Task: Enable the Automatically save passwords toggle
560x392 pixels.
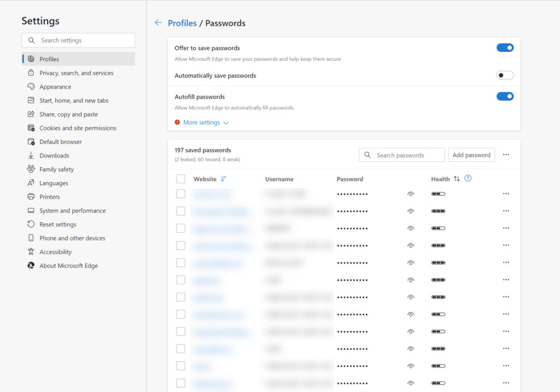Action: pyautogui.click(x=505, y=75)
